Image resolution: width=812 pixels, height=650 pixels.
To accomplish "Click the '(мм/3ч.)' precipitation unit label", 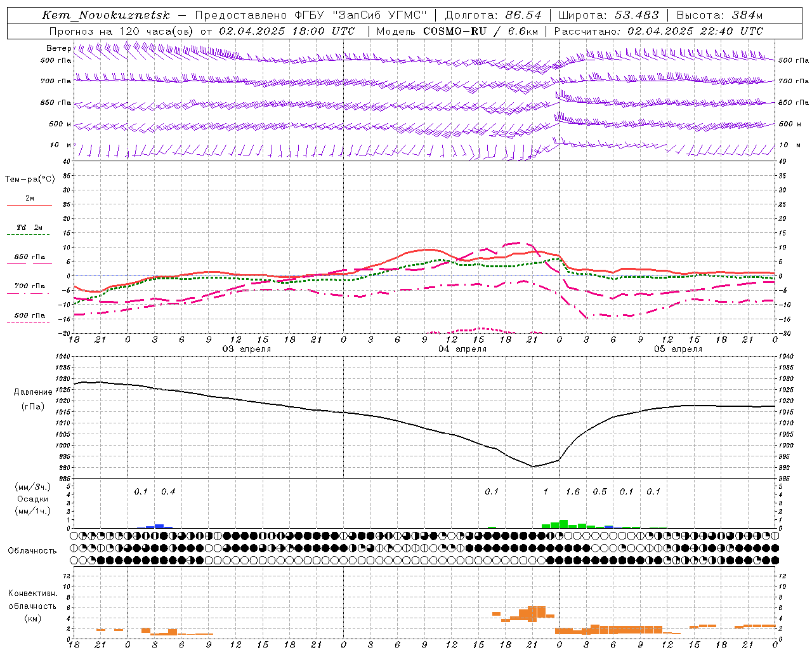I will pyautogui.click(x=32, y=487).
